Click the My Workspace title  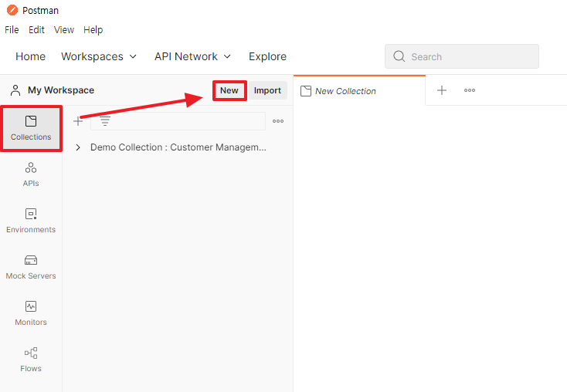[x=61, y=90]
